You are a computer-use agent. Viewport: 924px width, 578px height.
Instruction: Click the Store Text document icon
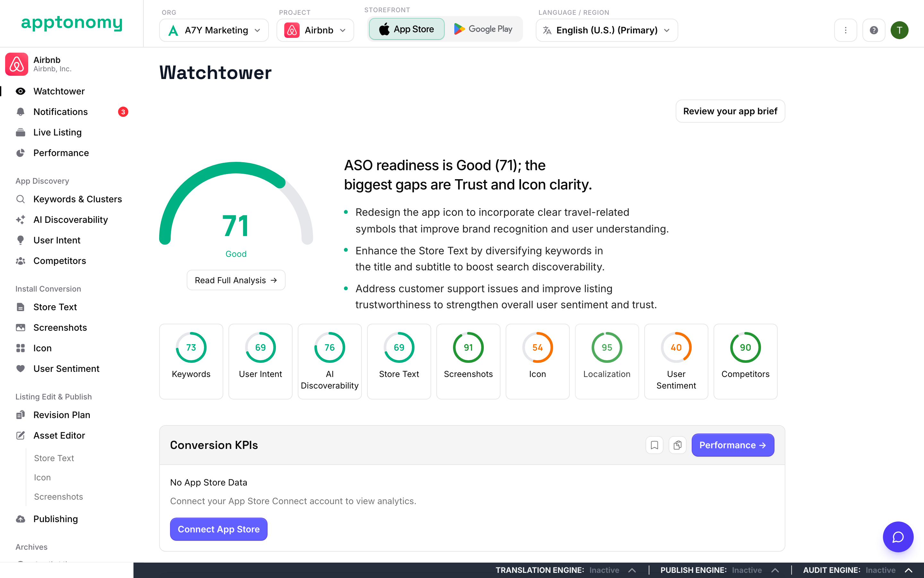point(21,307)
